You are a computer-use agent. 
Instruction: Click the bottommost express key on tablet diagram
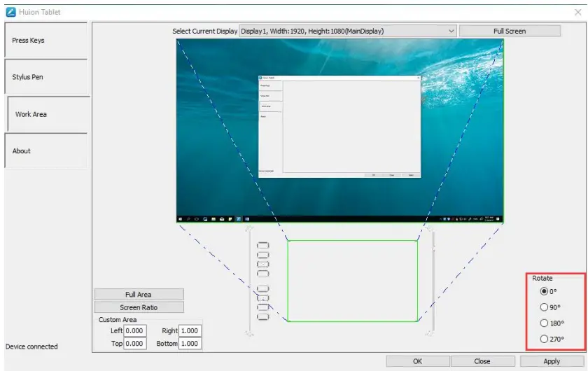[263, 317]
